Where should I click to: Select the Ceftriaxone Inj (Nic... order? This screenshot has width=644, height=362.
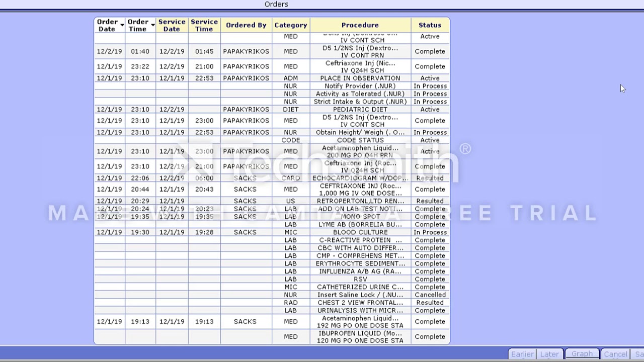[360, 66]
